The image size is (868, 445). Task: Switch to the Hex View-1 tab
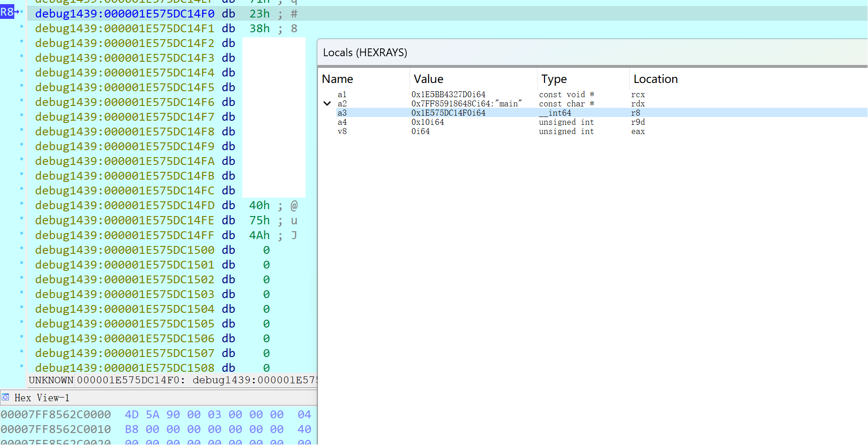click(41, 398)
